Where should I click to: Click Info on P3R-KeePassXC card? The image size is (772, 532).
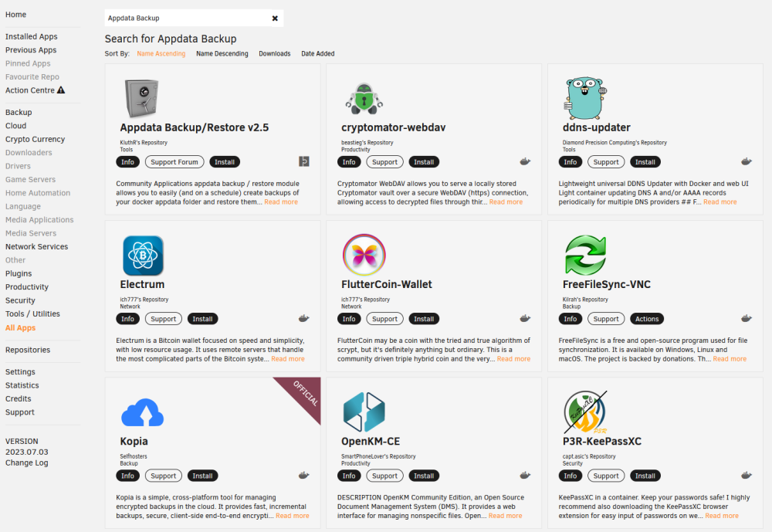coord(571,476)
